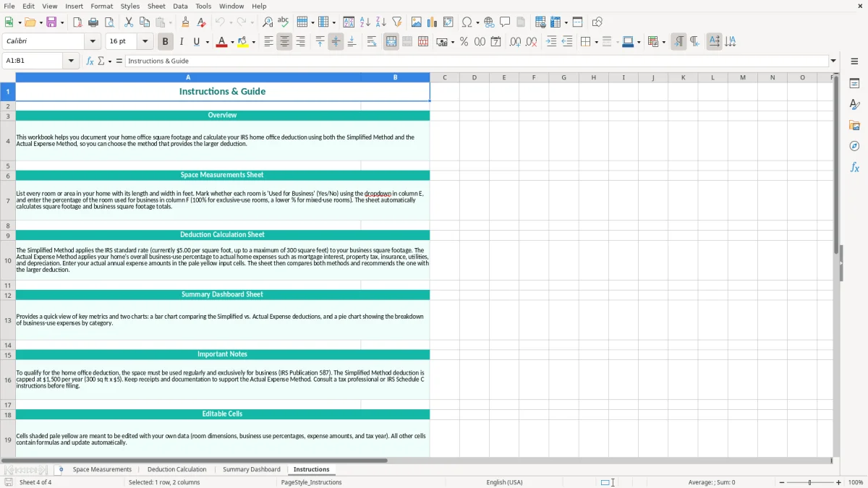Cut the selection with scissors icon

129,22
